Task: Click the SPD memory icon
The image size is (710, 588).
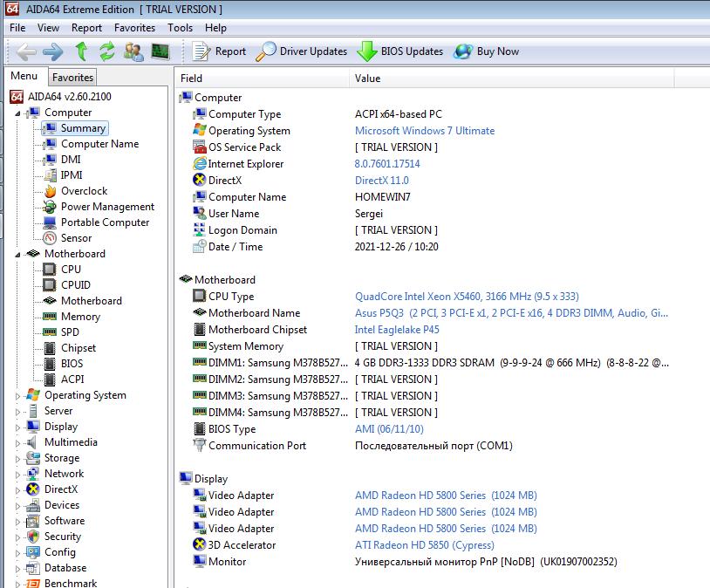Action: (50, 332)
